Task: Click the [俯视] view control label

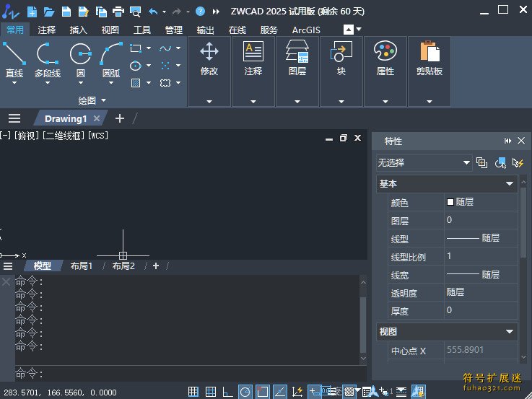Action: point(27,136)
